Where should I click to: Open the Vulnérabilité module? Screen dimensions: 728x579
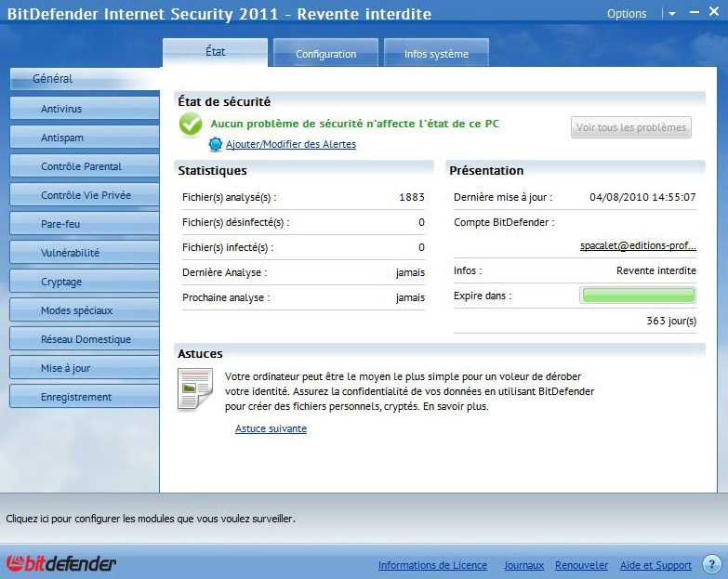[85, 253]
